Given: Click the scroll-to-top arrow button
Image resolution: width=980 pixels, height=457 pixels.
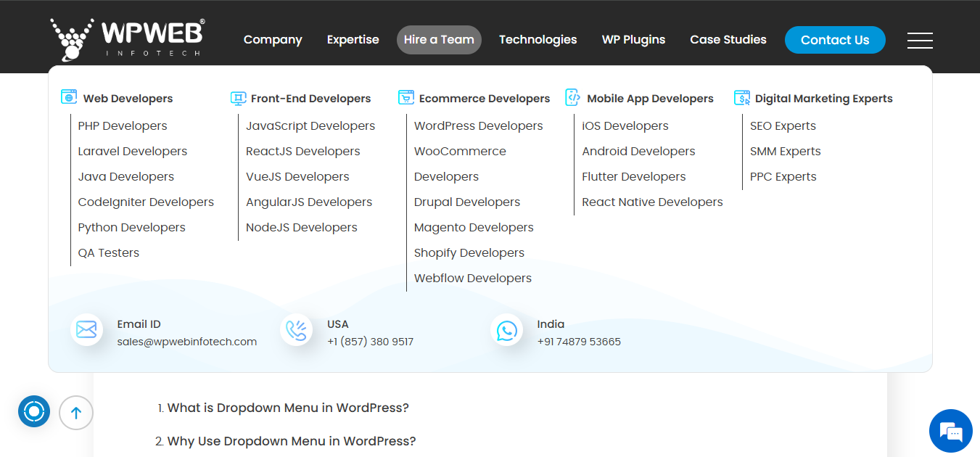Looking at the screenshot, I should (x=76, y=413).
